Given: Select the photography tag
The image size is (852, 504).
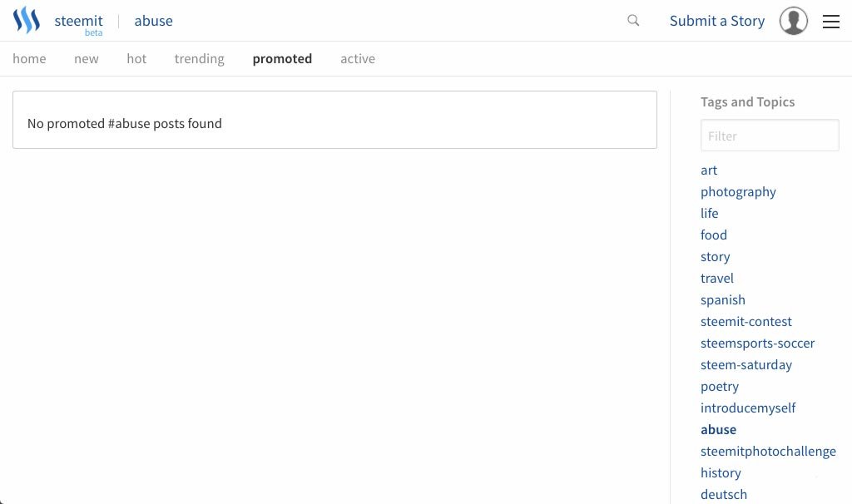Looking at the screenshot, I should click(x=738, y=192).
